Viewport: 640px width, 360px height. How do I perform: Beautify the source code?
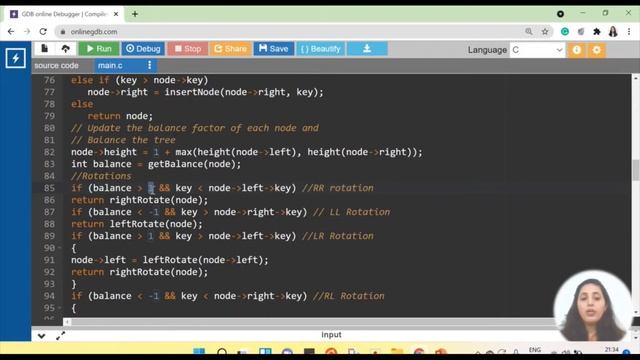point(320,49)
